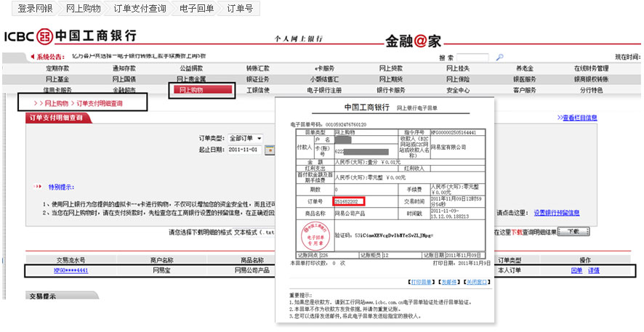644x332 pixels.
Task: Open the 网上国债 menu
Action: click(x=124, y=79)
